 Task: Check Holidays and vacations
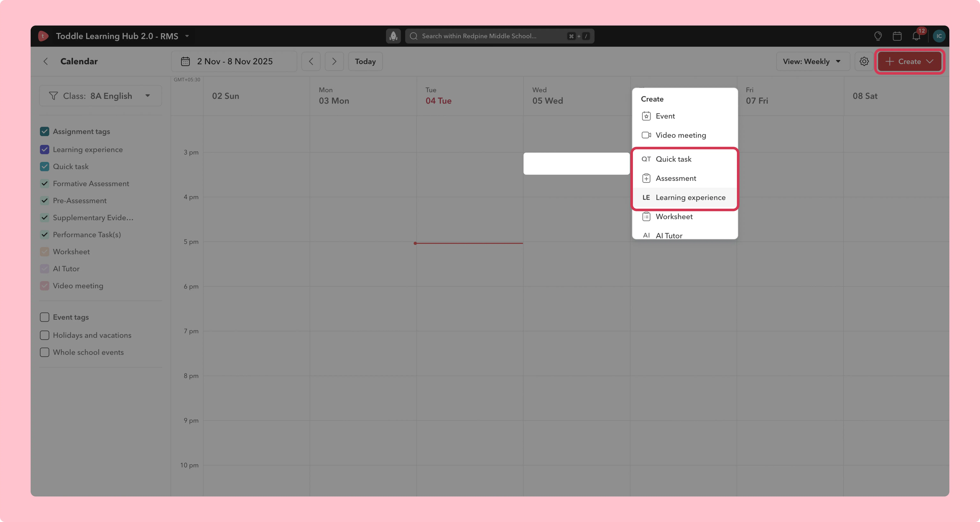[x=45, y=335]
